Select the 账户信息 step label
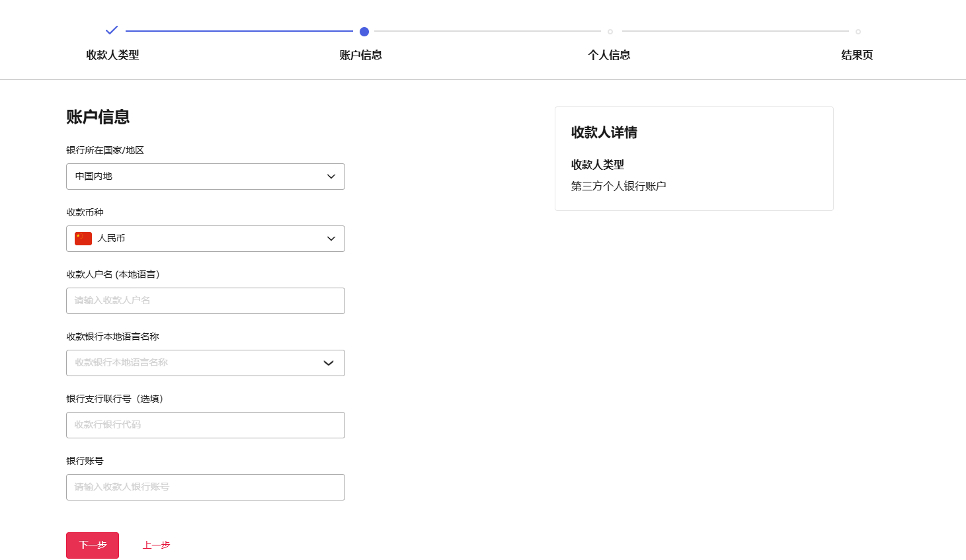 click(360, 55)
